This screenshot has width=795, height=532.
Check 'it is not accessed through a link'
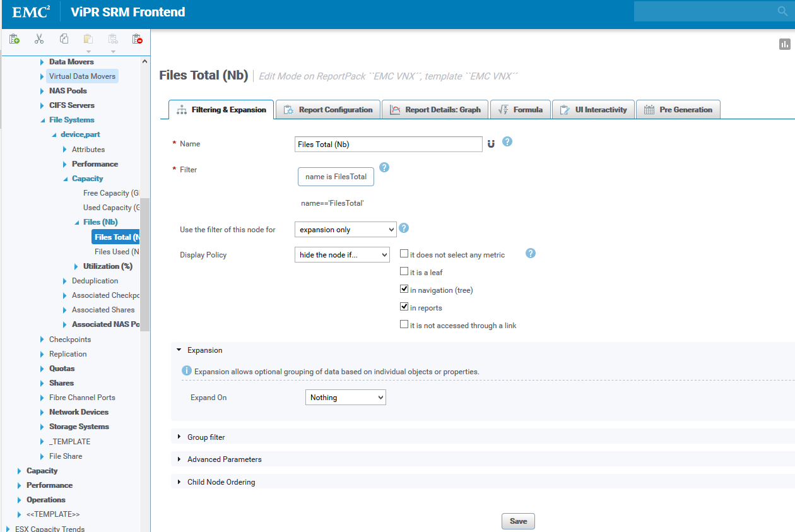[404, 325]
